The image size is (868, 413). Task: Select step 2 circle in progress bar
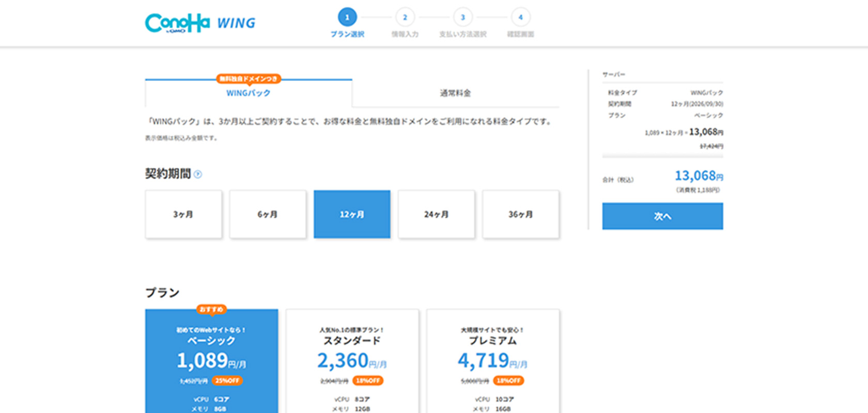point(405,17)
